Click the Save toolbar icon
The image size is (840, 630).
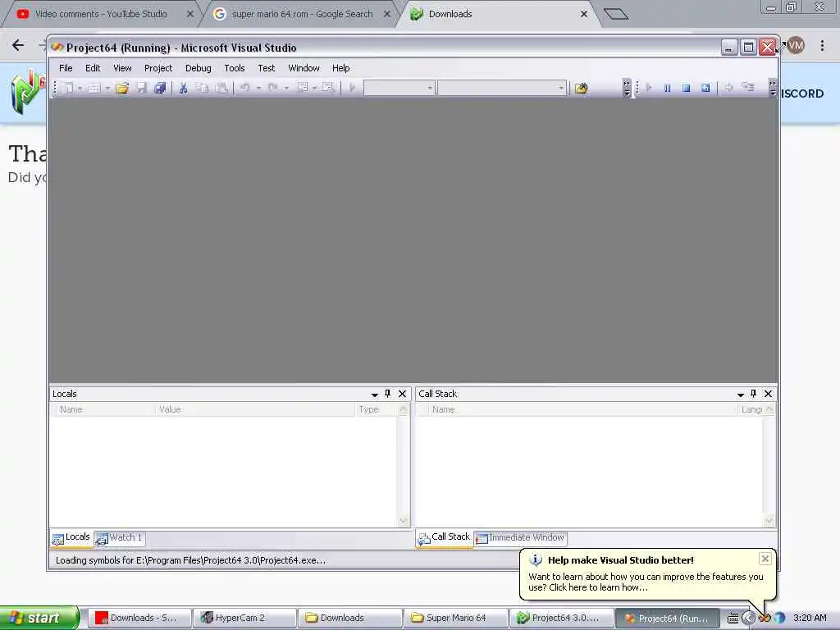(141, 88)
